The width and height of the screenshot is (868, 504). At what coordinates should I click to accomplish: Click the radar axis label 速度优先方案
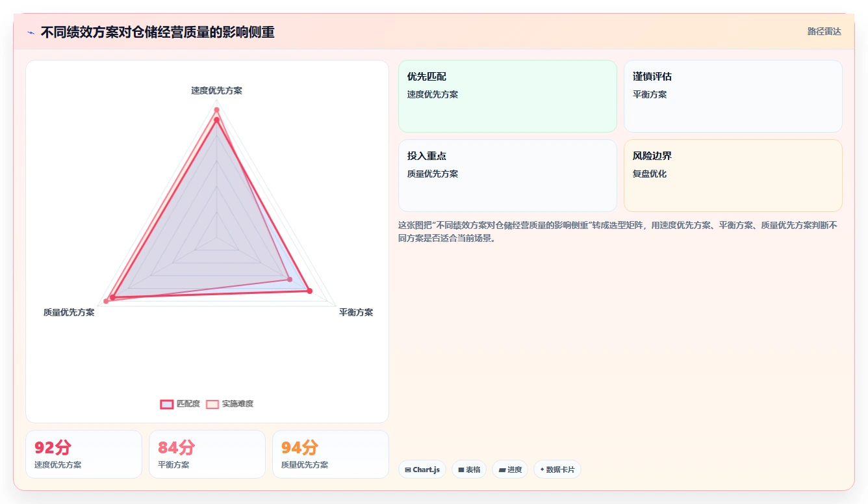(x=216, y=90)
